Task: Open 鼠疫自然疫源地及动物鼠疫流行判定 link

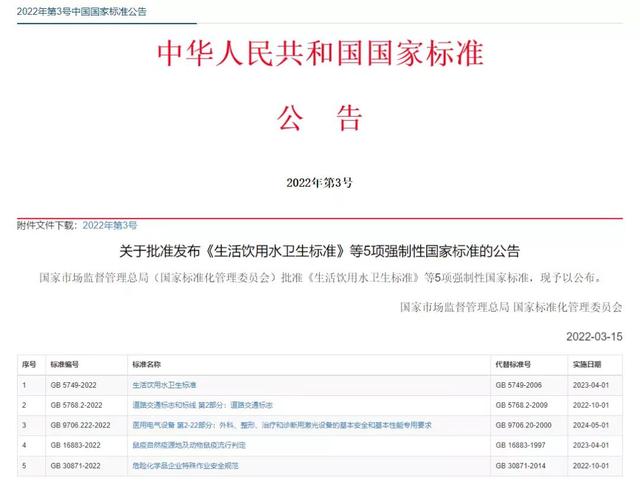Action: (x=189, y=445)
